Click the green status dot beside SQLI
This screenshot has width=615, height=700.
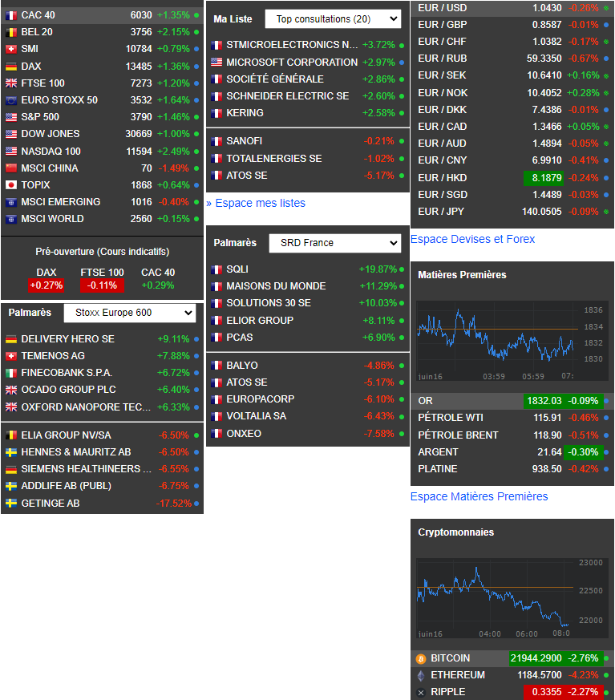click(402, 269)
